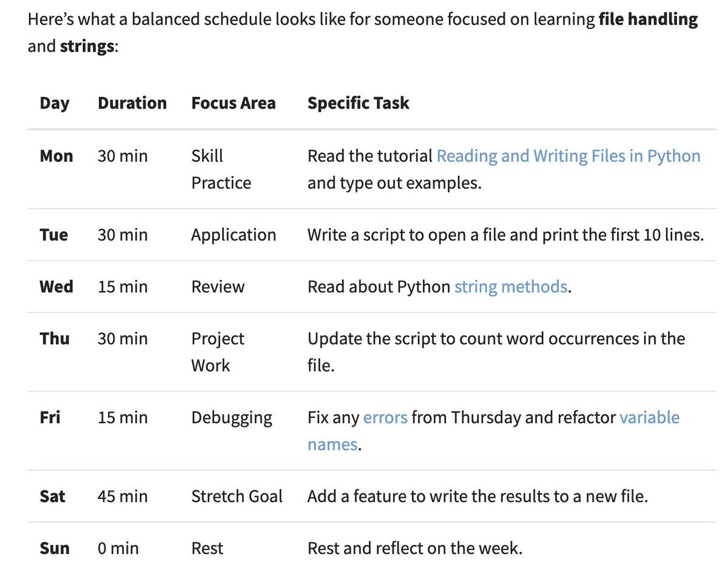Click the Rest cell in Sunday's row

207,547
